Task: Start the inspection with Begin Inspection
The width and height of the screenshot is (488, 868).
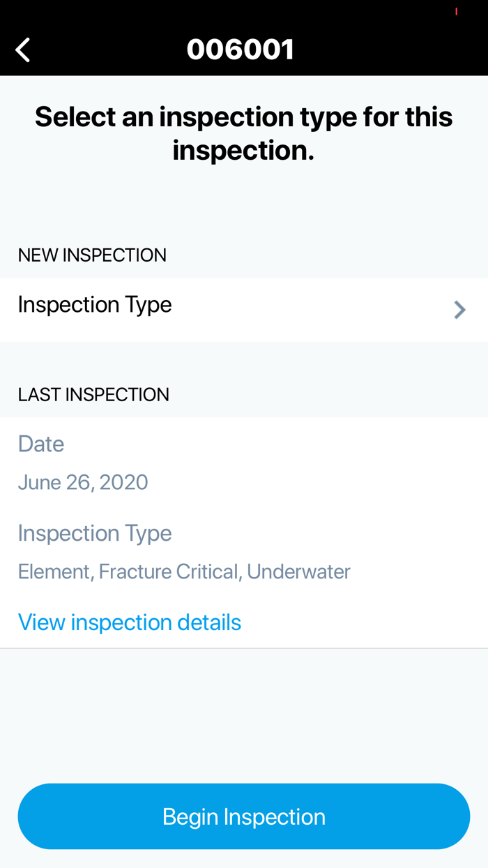Action: 244,816
